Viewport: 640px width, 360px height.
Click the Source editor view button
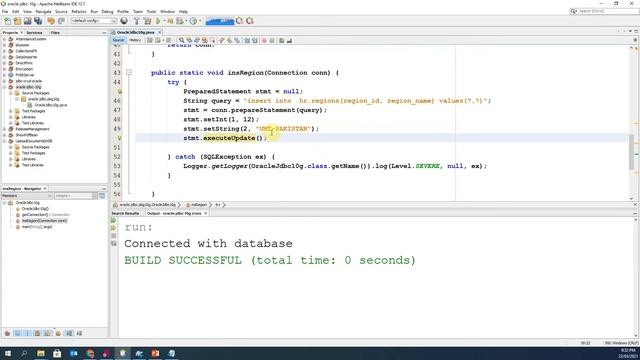click(118, 40)
